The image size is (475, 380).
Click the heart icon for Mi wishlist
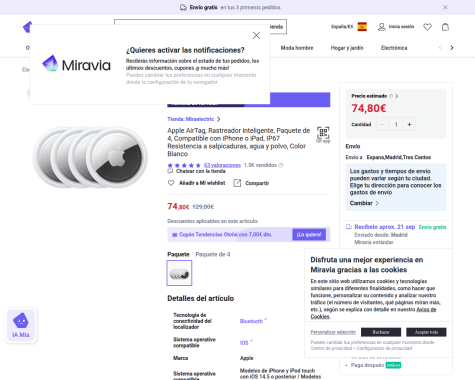(171, 183)
